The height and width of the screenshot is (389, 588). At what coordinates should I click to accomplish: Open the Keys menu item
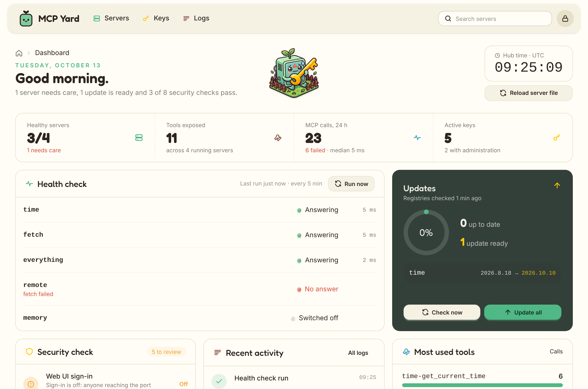(x=156, y=18)
